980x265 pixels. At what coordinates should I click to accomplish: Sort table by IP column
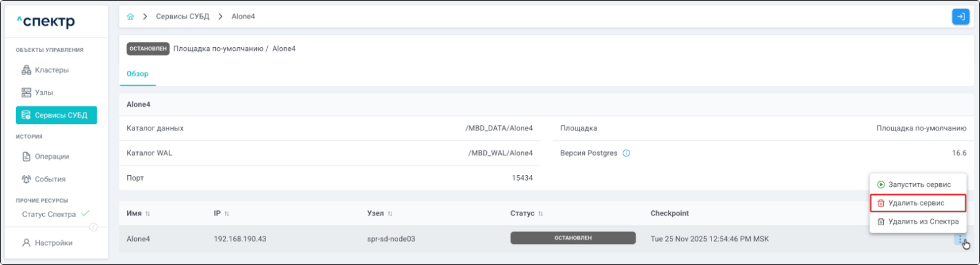(226, 213)
